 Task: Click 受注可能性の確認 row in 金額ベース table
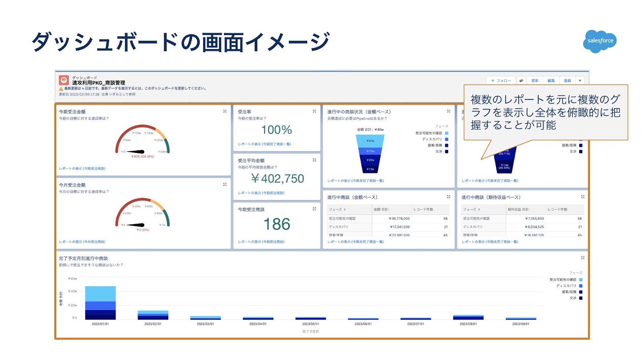coord(388,218)
